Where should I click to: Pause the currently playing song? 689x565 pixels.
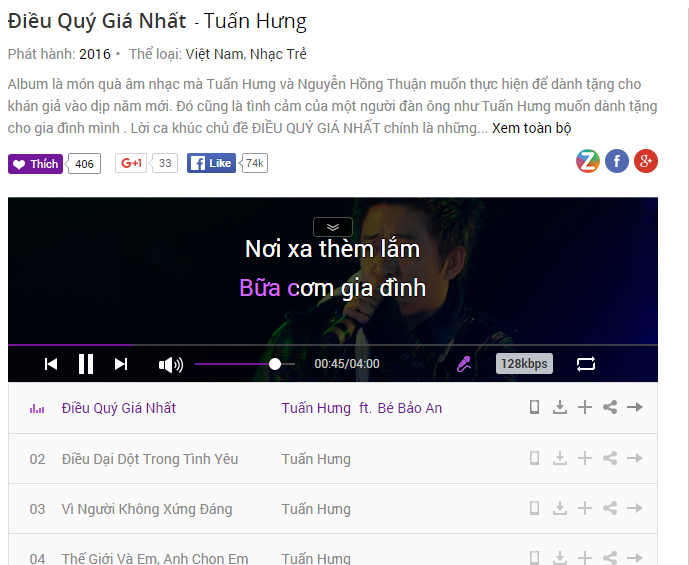86,364
